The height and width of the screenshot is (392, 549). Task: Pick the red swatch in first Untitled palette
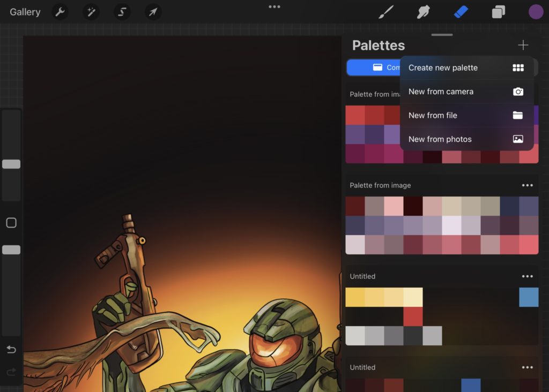(413, 316)
